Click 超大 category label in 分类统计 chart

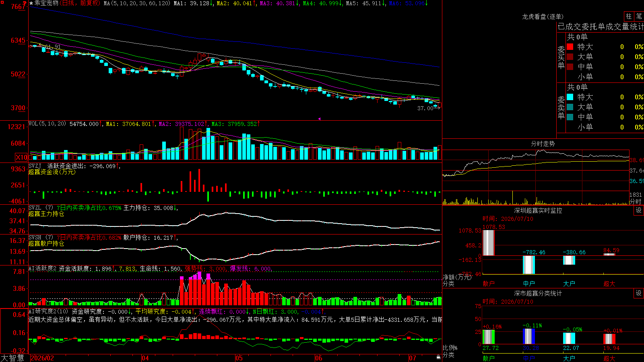point(609,358)
